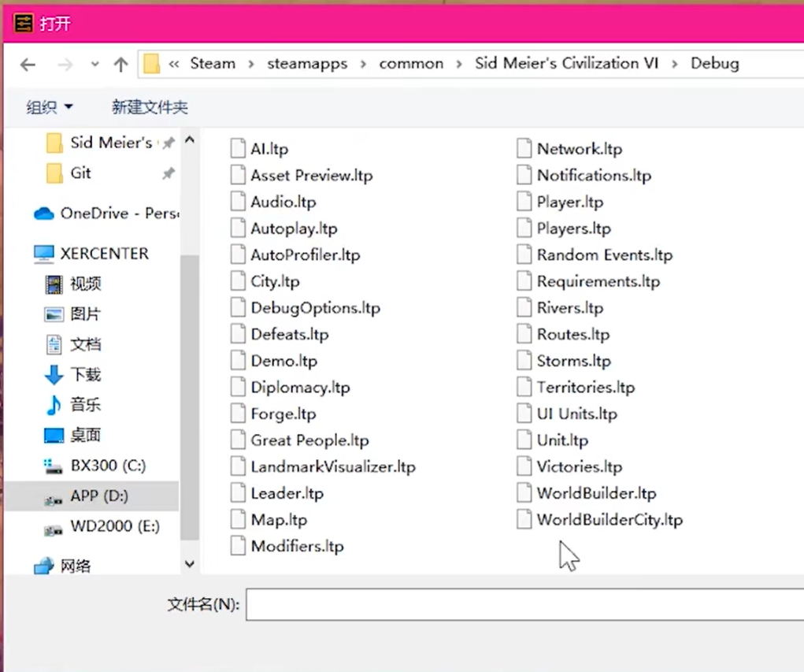Click the WorldBuilder.ltp filename
Image resolution: width=804 pixels, height=672 pixels.
(596, 493)
